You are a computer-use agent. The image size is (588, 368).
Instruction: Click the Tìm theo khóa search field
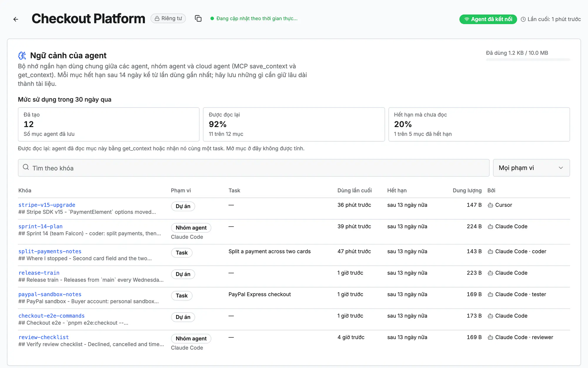(253, 168)
